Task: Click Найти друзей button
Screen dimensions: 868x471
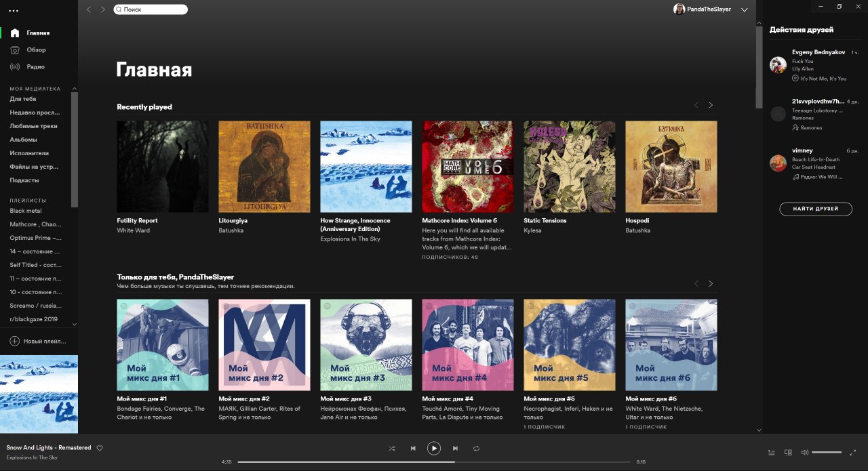Action: click(x=816, y=209)
